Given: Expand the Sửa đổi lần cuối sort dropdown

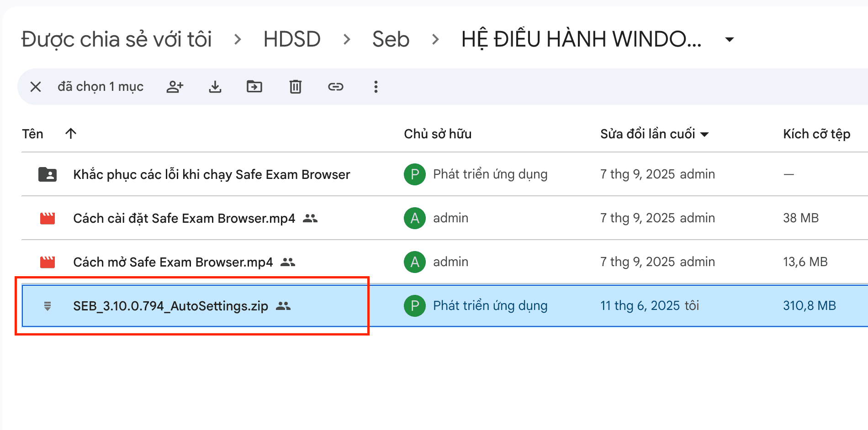Looking at the screenshot, I should coord(704,134).
